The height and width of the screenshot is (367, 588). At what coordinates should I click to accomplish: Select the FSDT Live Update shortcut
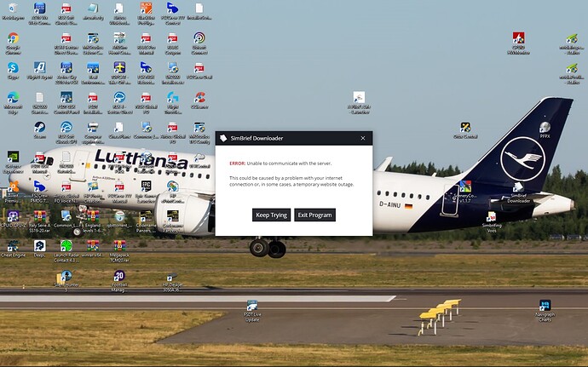pyautogui.click(x=252, y=311)
